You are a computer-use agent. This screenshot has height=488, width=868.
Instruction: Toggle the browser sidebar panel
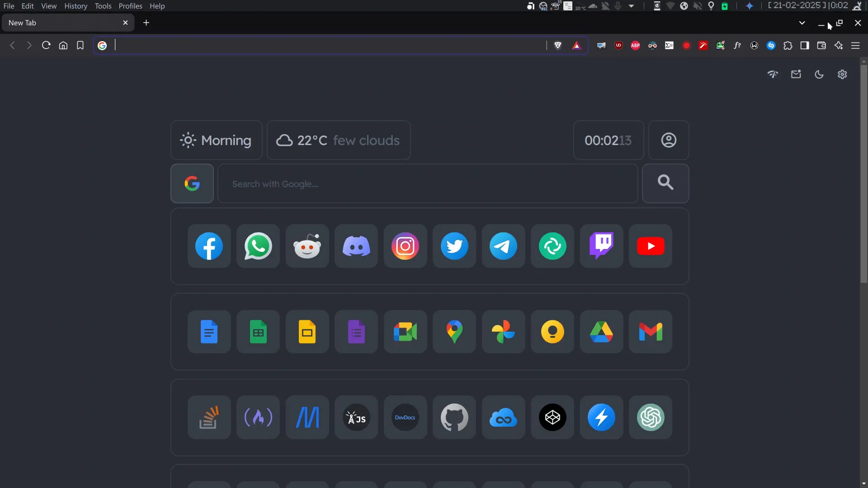point(805,45)
